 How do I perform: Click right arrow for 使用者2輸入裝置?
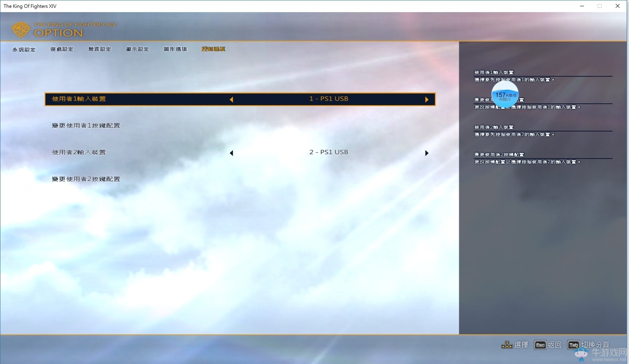click(x=427, y=153)
